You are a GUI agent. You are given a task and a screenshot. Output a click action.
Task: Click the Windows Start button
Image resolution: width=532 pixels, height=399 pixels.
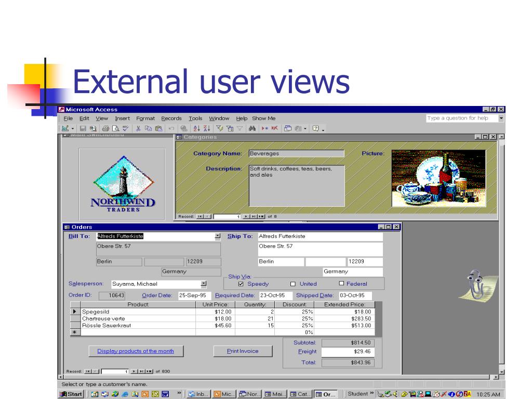click(71, 394)
